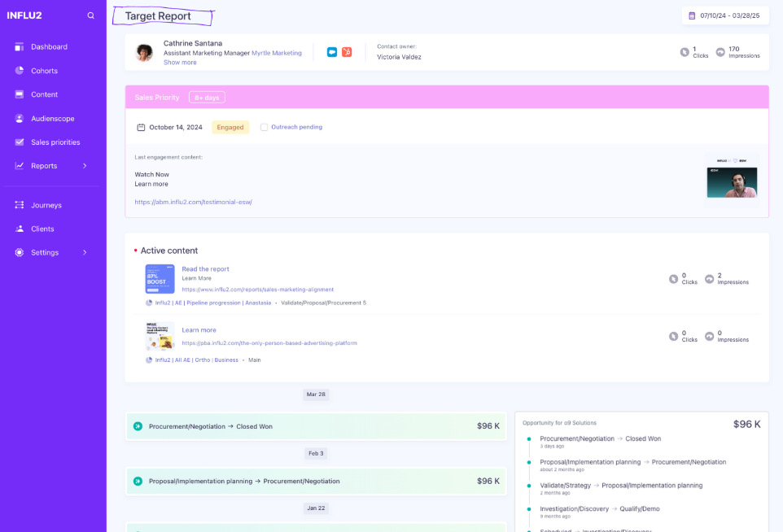This screenshot has width=783, height=532.
Task: Click the teal dot beside Validate/Strategy
Action: coord(529,486)
